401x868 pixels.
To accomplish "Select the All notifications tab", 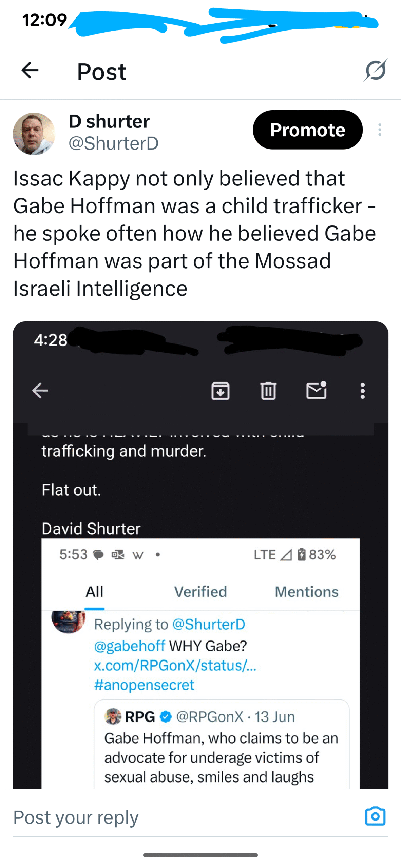I will click(x=94, y=592).
